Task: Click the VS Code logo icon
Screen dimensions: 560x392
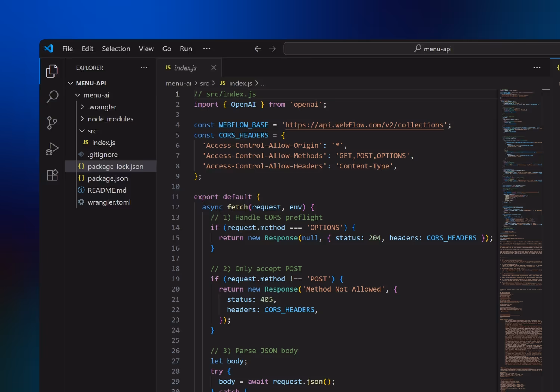Action: coord(49,49)
